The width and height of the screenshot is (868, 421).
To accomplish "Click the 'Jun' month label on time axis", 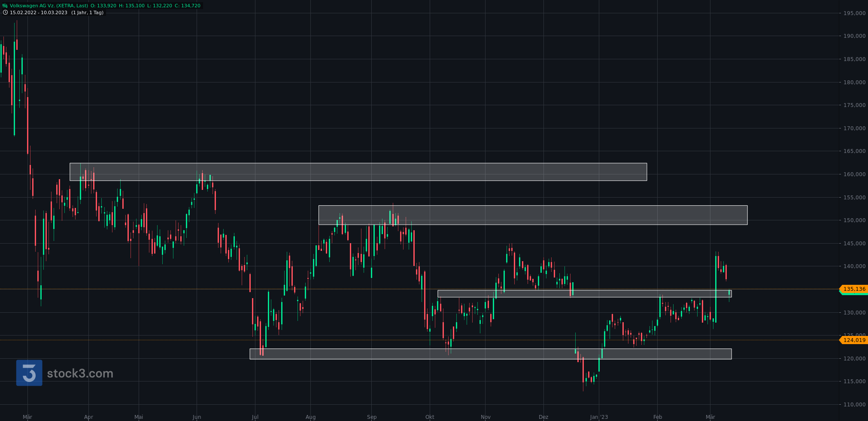I will 197,417.
